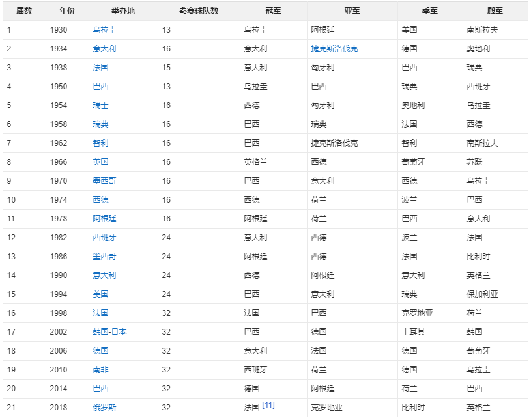Image resolution: width=531 pixels, height=420 pixels.
Task: Open the 乌拉圭 host link for 1930
Action: click(x=105, y=30)
